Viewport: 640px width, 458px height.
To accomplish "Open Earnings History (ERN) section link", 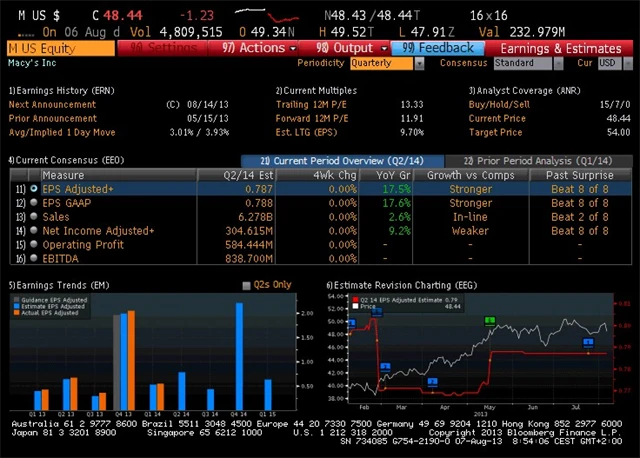I will point(60,90).
